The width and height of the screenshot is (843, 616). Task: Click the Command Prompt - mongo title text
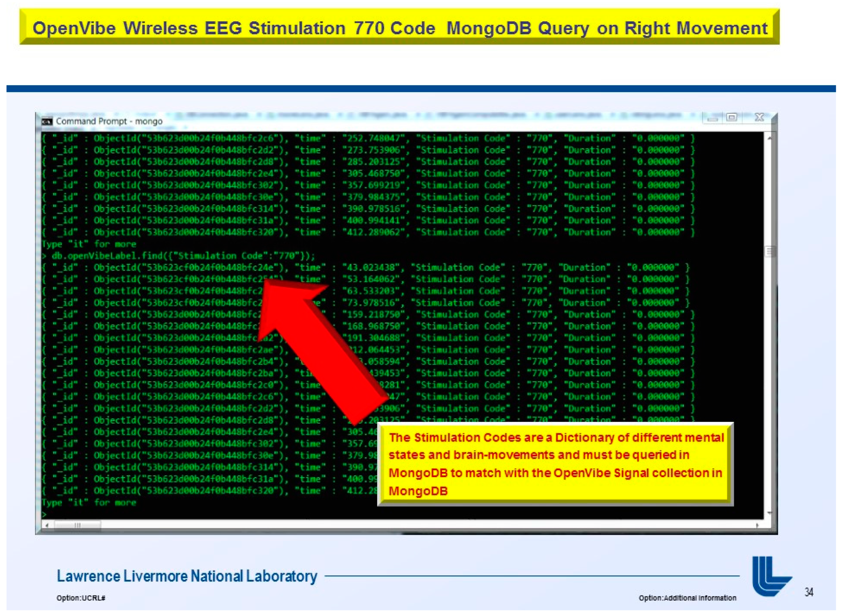(109, 121)
